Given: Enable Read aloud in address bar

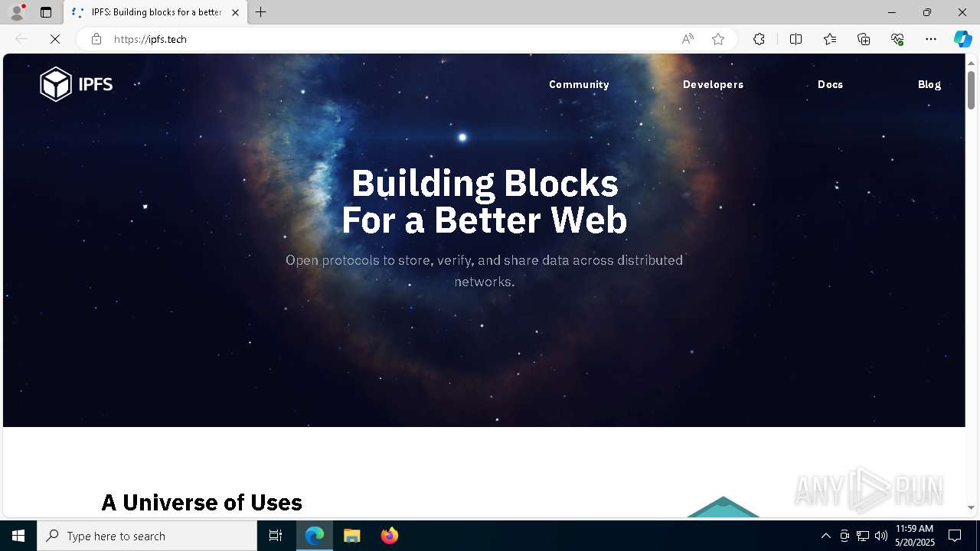Looking at the screenshot, I should pyautogui.click(x=688, y=39).
